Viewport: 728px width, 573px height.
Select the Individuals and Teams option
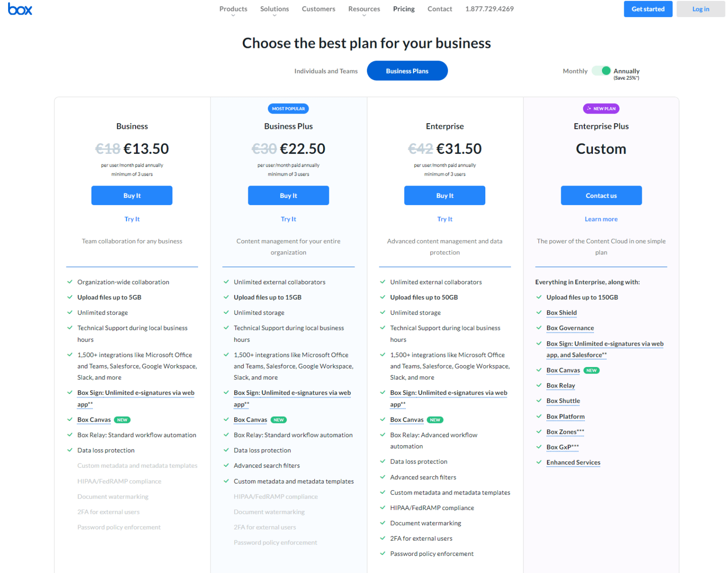click(326, 71)
